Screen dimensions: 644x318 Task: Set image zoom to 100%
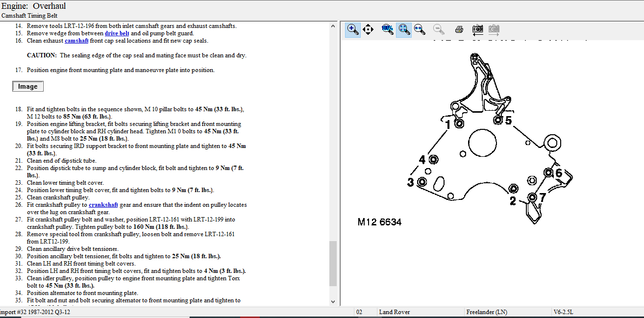[x=387, y=29]
